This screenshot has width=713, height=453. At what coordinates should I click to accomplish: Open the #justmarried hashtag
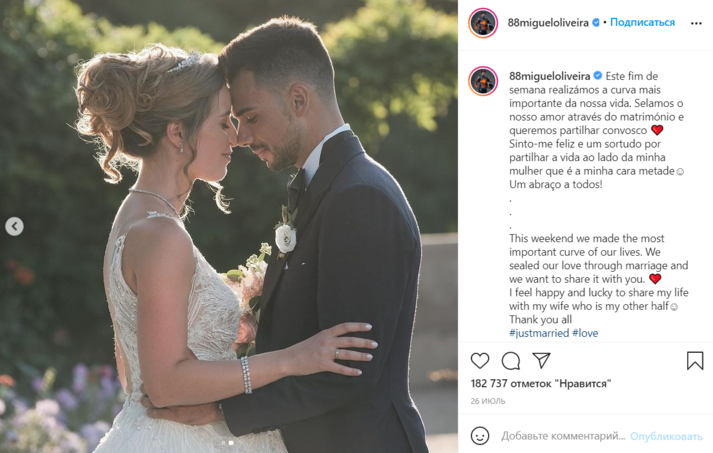(x=539, y=333)
